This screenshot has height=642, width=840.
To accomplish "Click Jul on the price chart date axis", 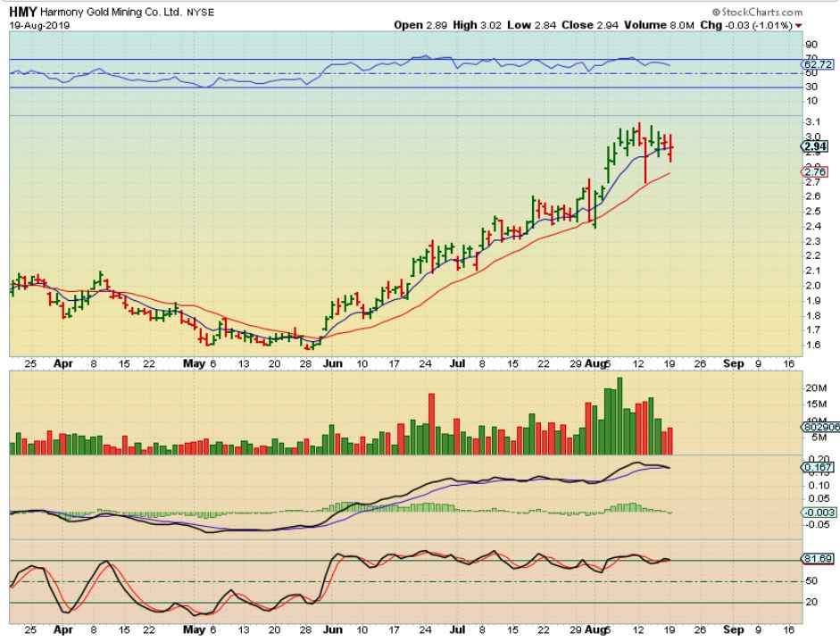I will pyautogui.click(x=457, y=363).
